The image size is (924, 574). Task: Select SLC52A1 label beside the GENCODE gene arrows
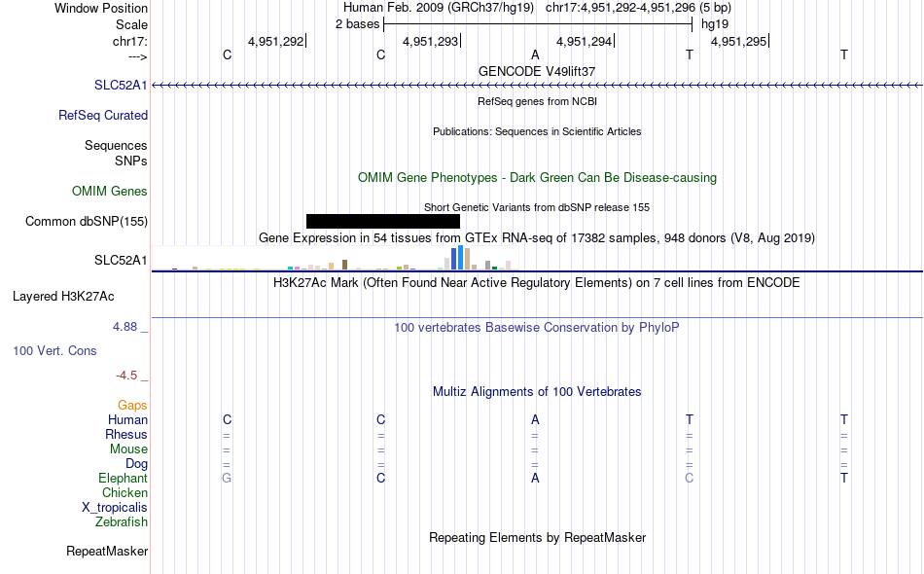point(121,86)
